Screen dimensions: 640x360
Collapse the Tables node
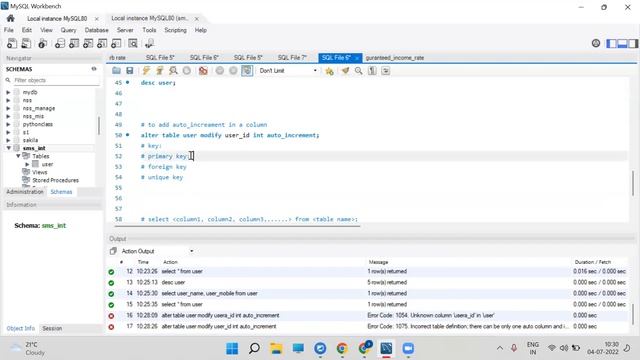click(x=18, y=156)
